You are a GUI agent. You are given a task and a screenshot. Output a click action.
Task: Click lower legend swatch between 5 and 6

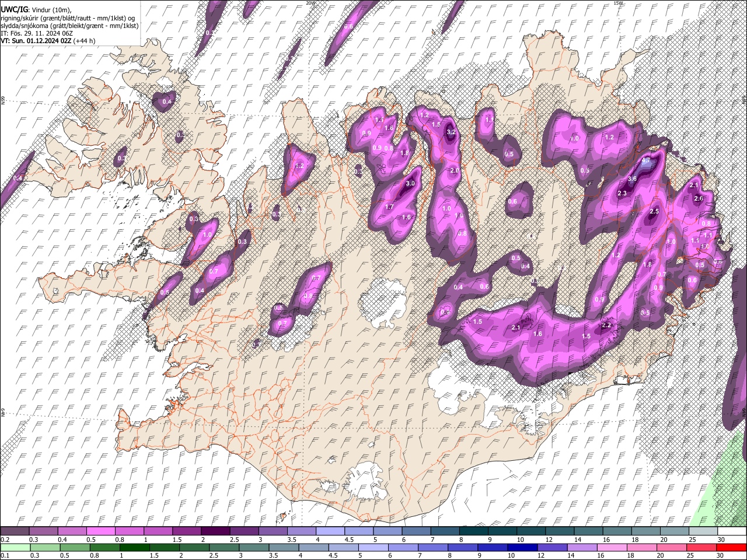point(375,547)
